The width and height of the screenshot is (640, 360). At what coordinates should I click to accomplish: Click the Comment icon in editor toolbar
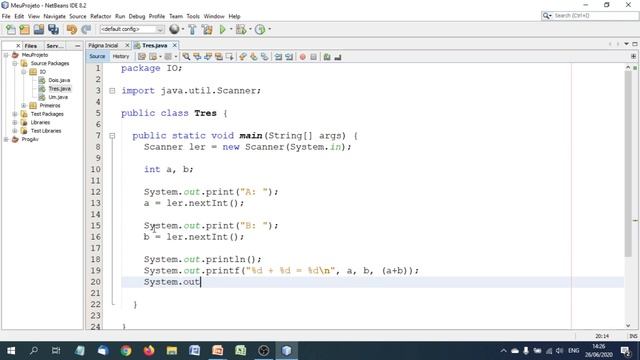click(327, 57)
